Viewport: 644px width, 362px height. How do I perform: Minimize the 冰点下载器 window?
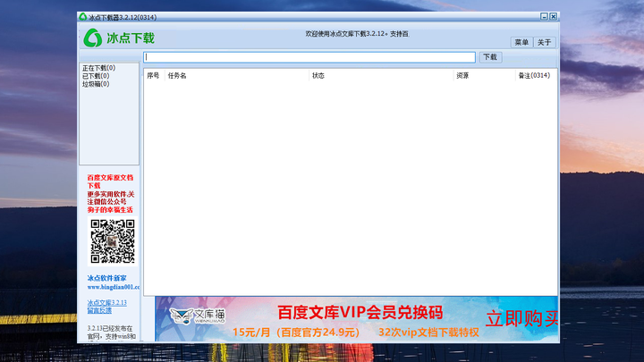[x=544, y=16]
